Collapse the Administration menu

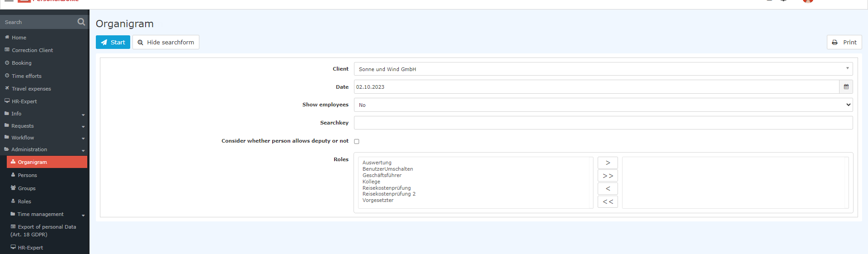click(x=44, y=149)
